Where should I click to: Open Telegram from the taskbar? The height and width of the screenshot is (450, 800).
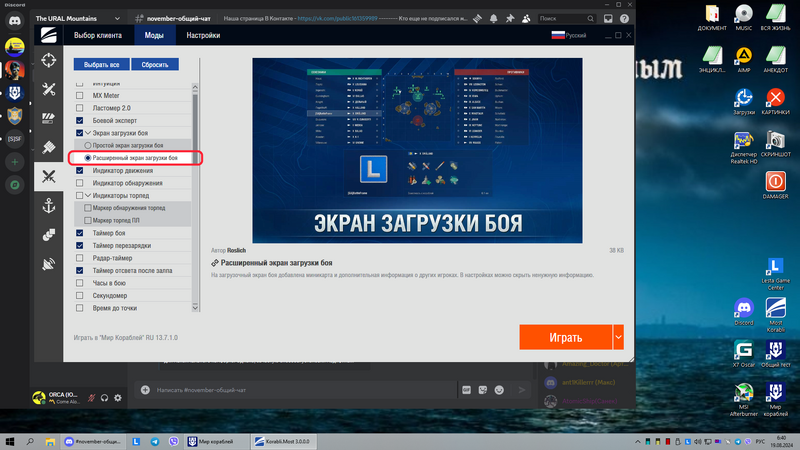tap(155, 441)
